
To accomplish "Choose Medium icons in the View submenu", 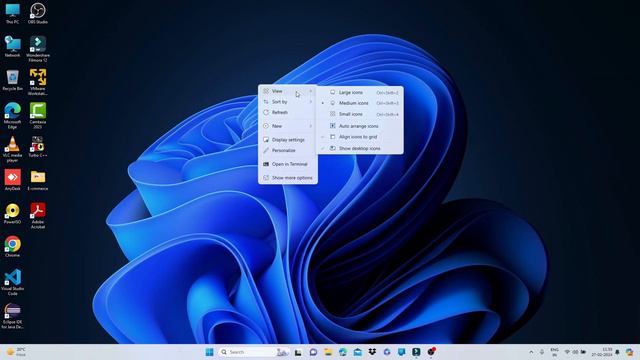I will [x=361, y=103].
